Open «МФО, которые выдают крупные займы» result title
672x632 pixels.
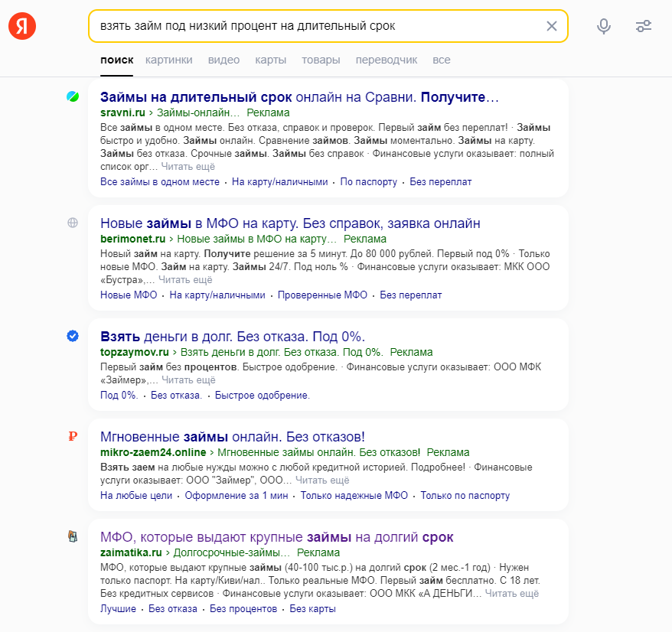[276, 537]
